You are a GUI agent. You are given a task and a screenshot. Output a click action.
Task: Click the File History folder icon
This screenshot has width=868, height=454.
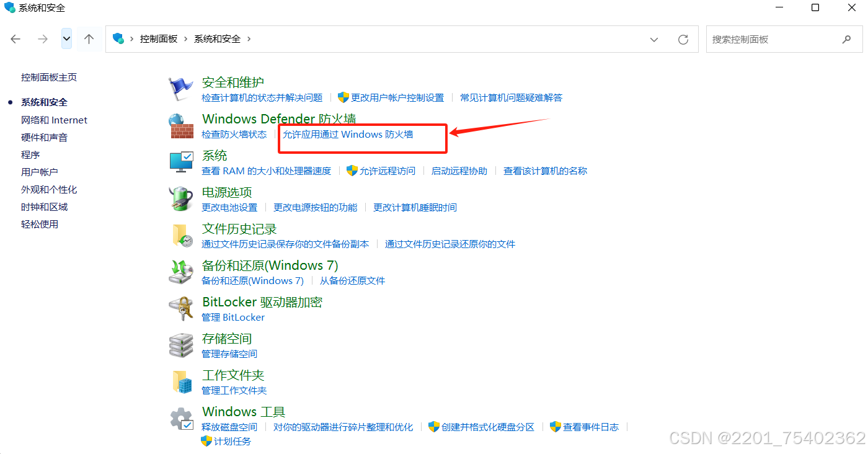point(181,236)
